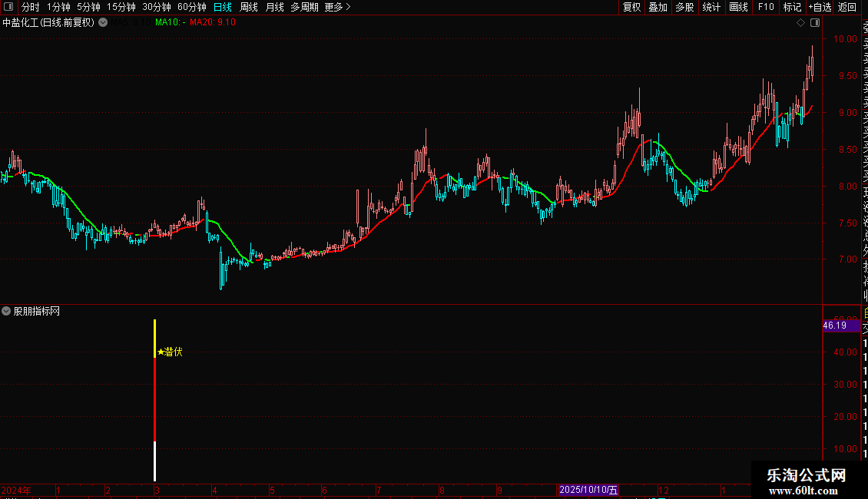Image resolution: width=868 pixels, height=499 pixels.
Task: Click the 2025/10/10/五 date marker
Action: point(588,490)
